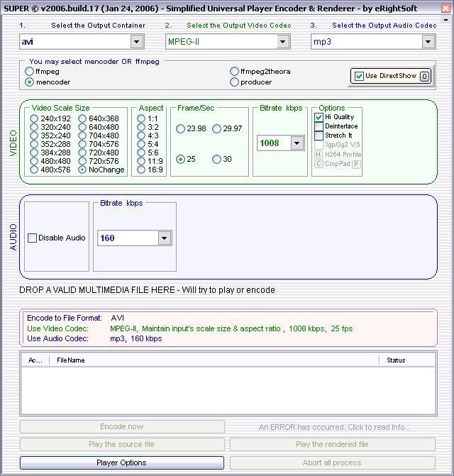The width and height of the screenshot is (454, 476).
Task: Click the 0 icon in Use DirectShow
Action: [x=425, y=76]
